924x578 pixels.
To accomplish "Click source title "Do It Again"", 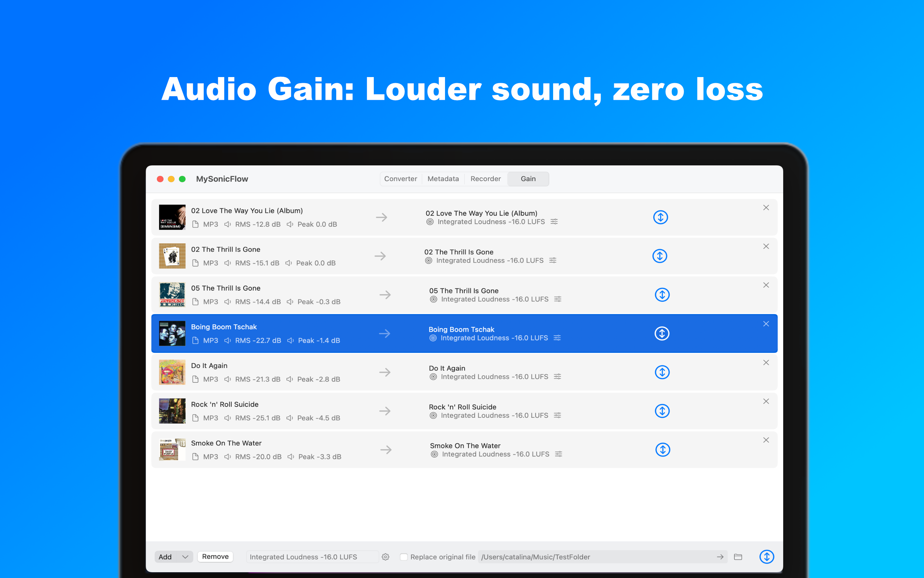I will click(209, 365).
